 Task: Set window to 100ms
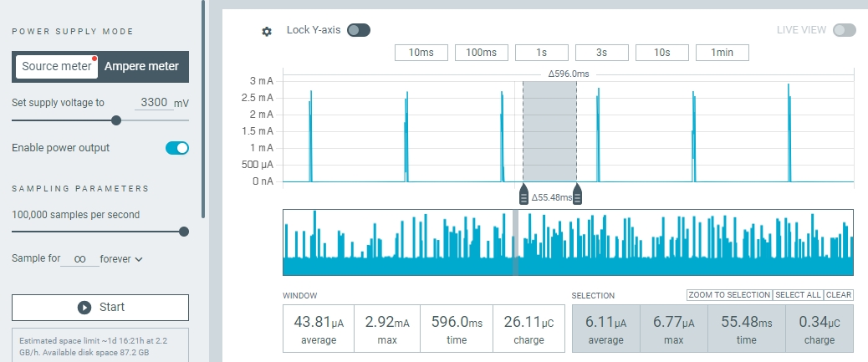482,53
